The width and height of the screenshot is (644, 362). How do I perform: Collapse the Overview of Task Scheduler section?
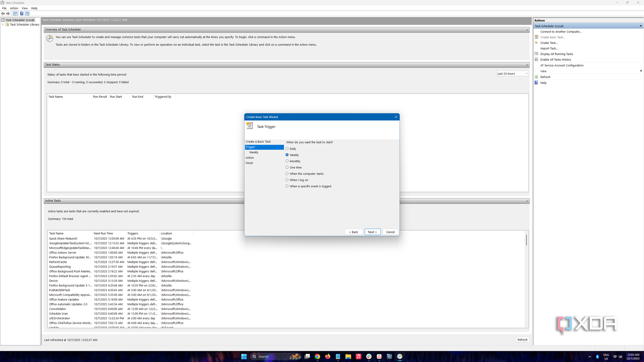click(527, 30)
